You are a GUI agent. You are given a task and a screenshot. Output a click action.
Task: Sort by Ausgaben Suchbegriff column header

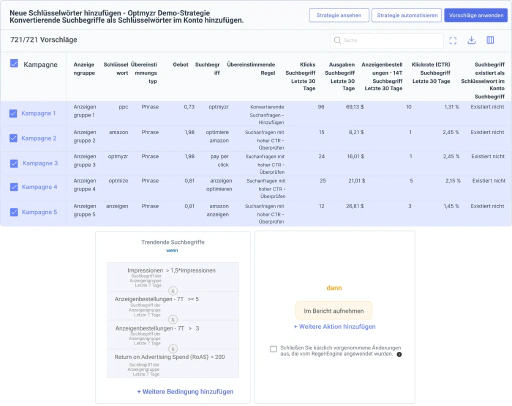coord(340,76)
